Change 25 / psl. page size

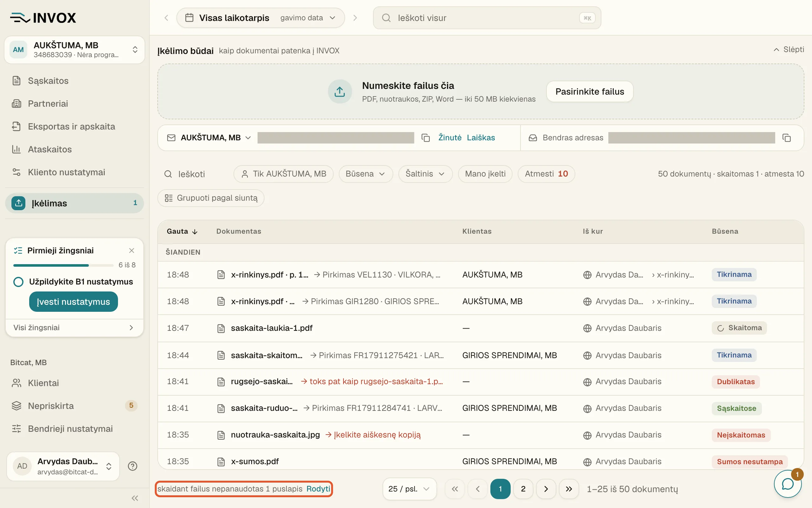(x=409, y=489)
